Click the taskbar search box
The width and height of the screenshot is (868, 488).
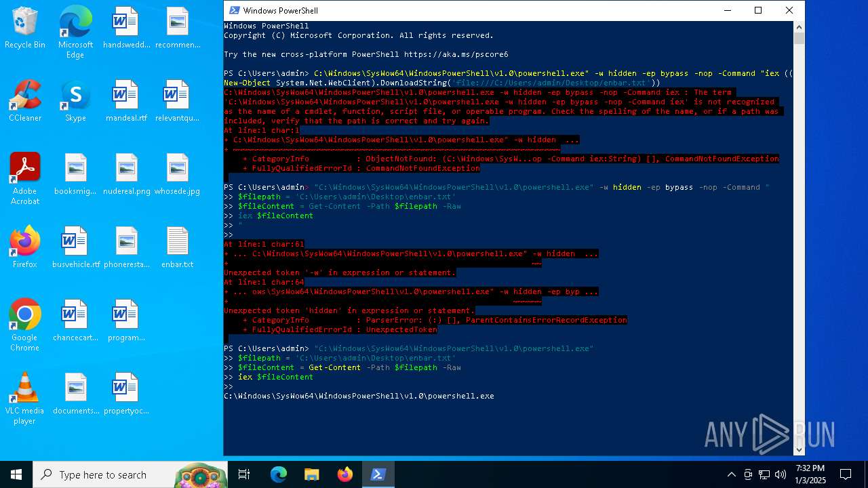(x=130, y=474)
